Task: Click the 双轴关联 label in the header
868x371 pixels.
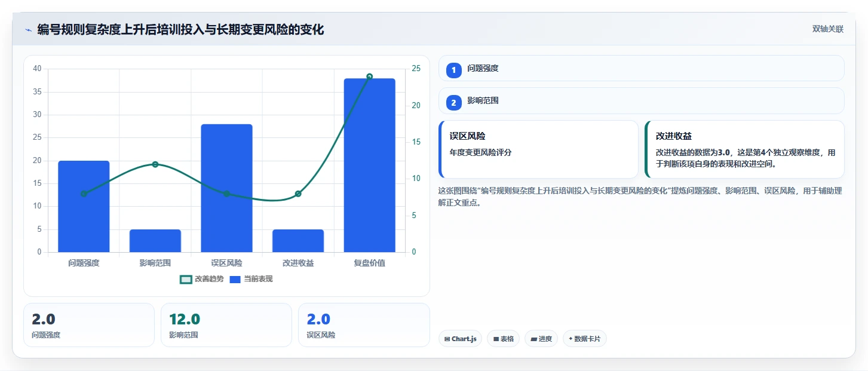Action: tap(827, 29)
